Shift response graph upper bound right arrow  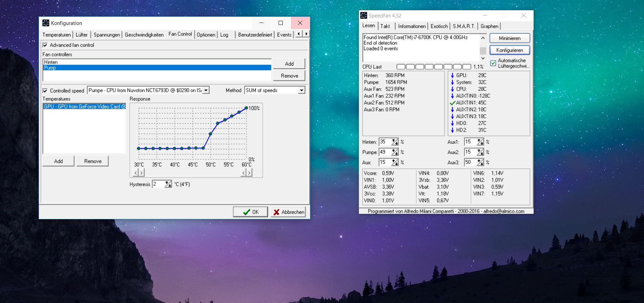249,173
